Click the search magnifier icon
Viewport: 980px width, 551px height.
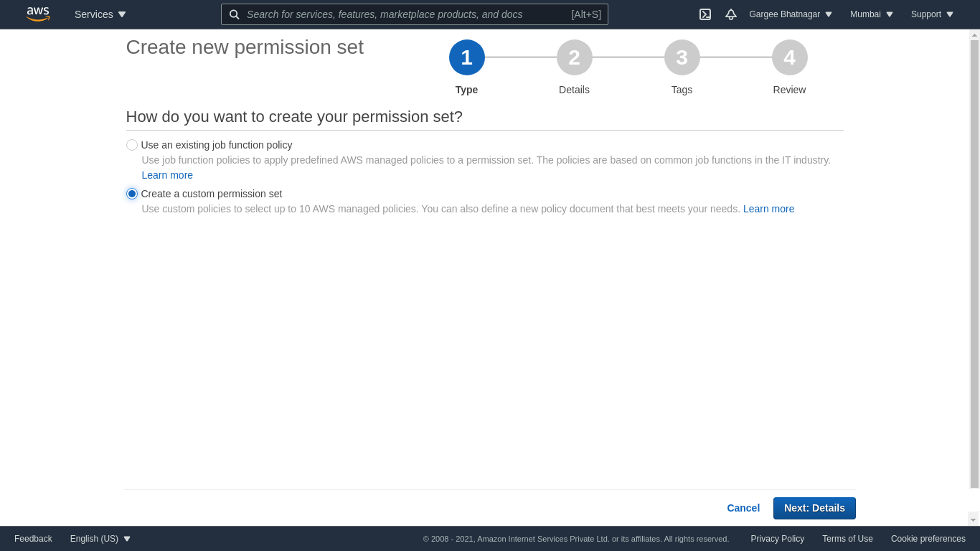tap(235, 14)
